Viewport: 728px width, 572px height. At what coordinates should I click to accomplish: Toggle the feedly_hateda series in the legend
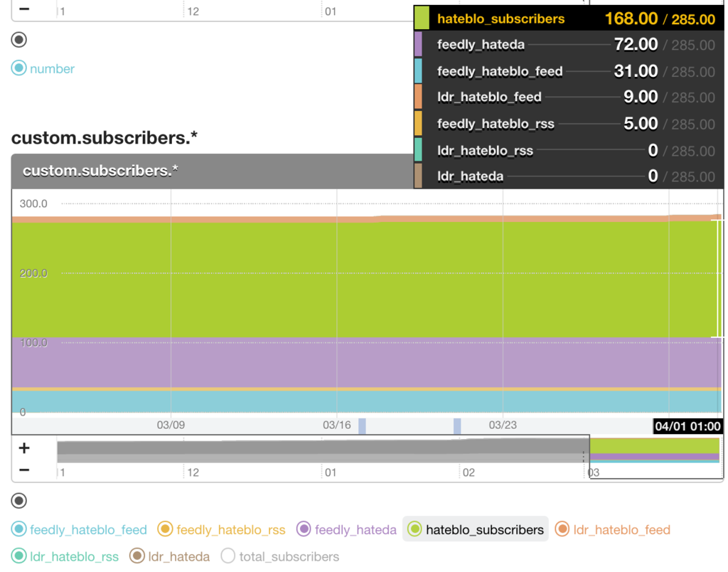click(346, 530)
